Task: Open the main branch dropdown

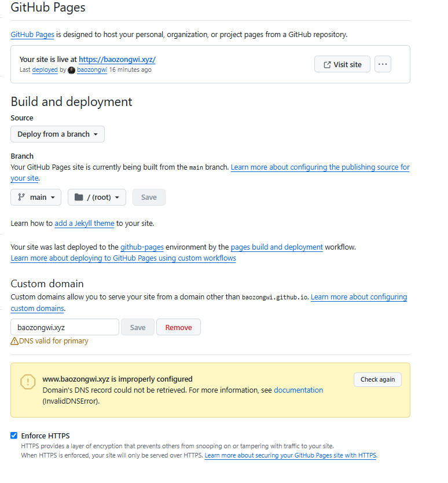Action: tap(36, 197)
